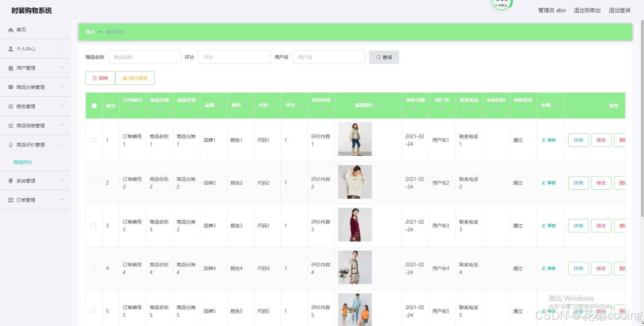Select 商品评价 submenu item
Screen dimensions: 644x326
tap(23, 162)
